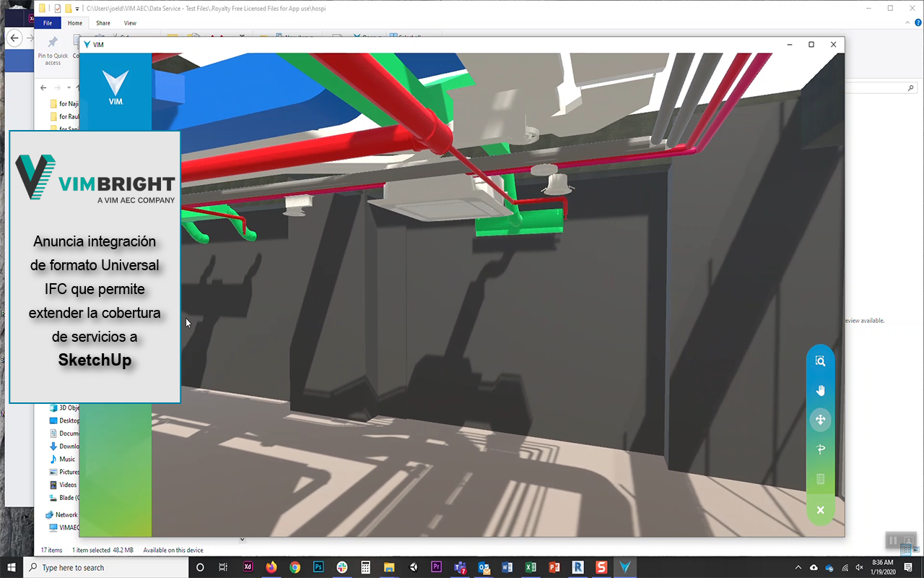
Task: Open Revit from the taskbar
Action: click(x=577, y=567)
